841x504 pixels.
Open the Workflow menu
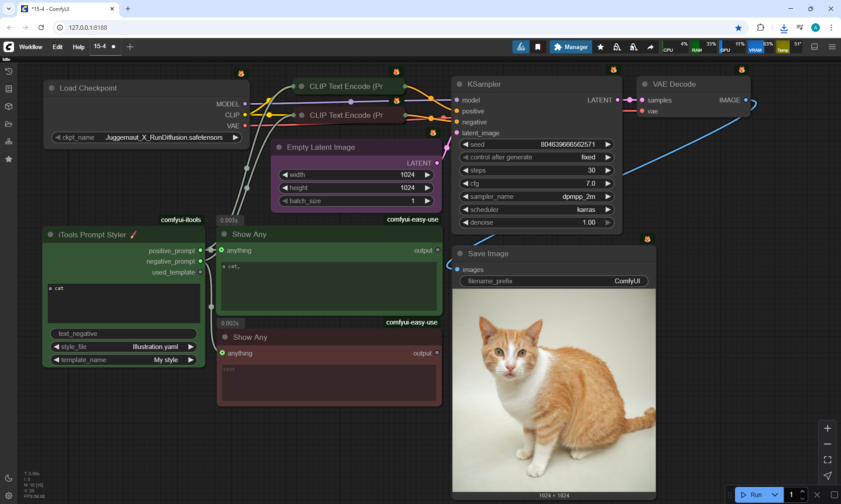31,47
